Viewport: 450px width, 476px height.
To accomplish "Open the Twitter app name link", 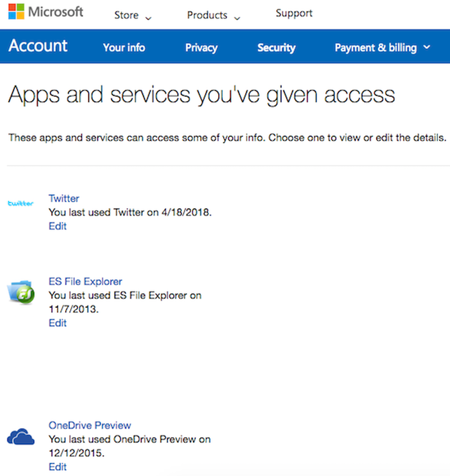I will pyautogui.click(x=64, y=198).
